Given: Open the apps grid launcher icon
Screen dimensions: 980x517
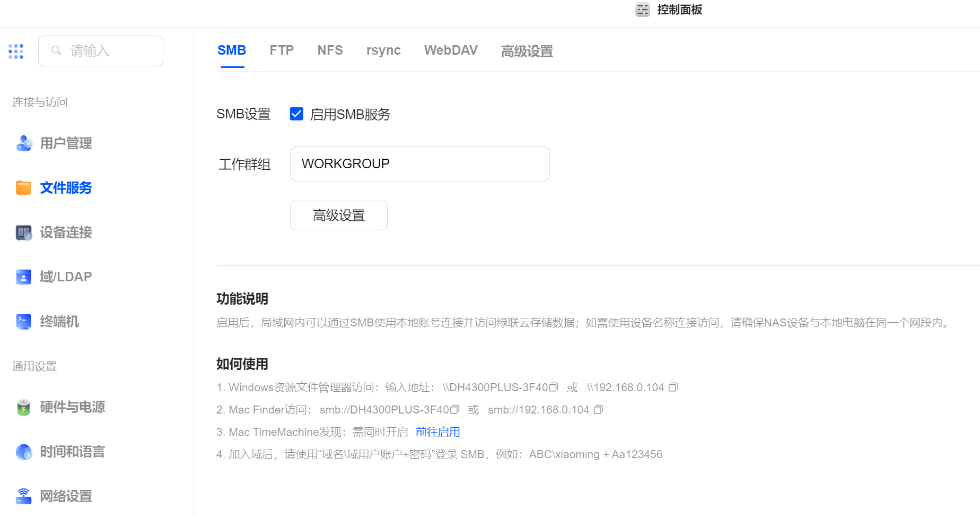Looking at the screenshot, I should 16,51.
